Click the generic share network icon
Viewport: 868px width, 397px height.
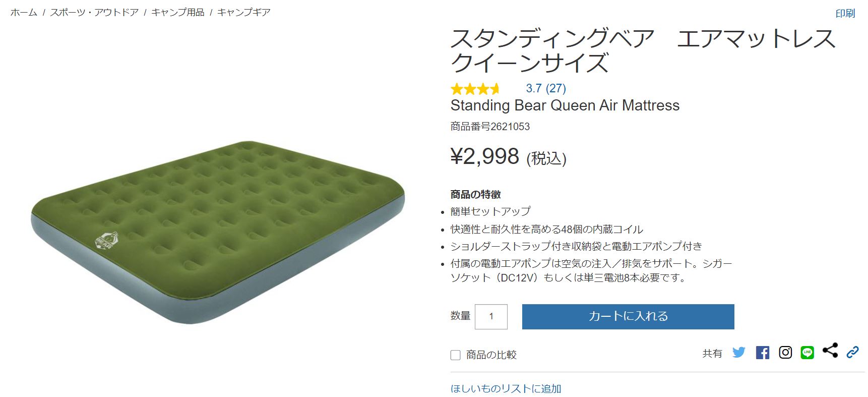tap(830, 353)
